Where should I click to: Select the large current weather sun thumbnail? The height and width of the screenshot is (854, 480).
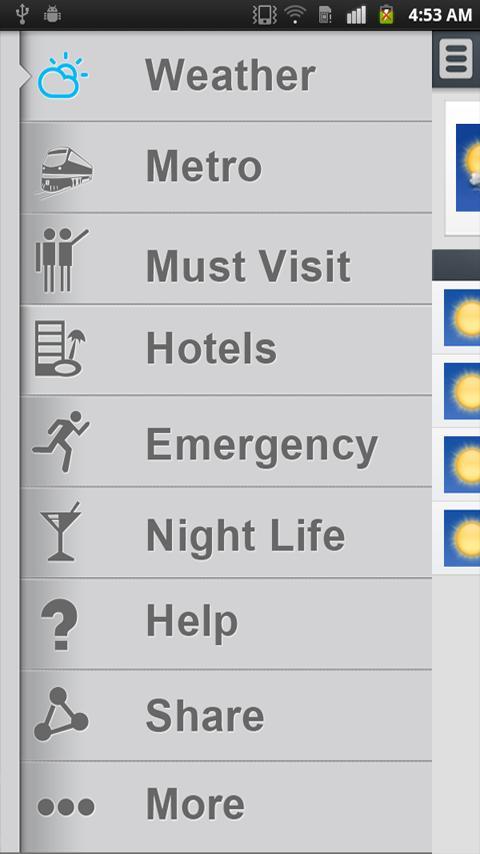[x=467, y=167]
